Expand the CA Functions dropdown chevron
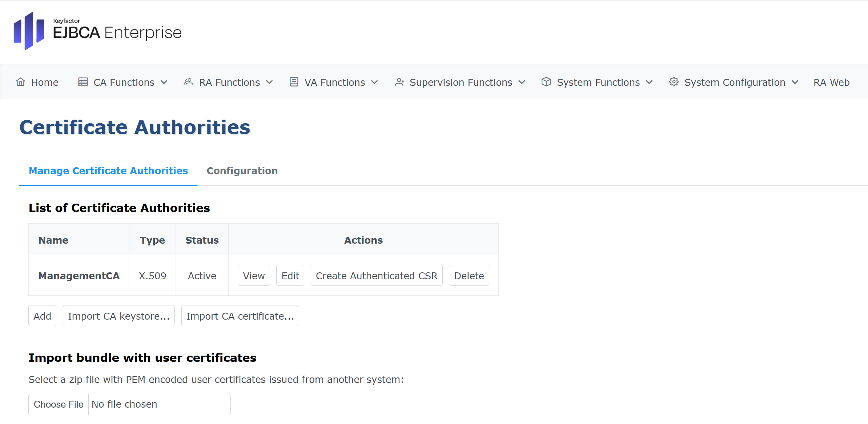868x424 pixels. (x=164, y=82)
